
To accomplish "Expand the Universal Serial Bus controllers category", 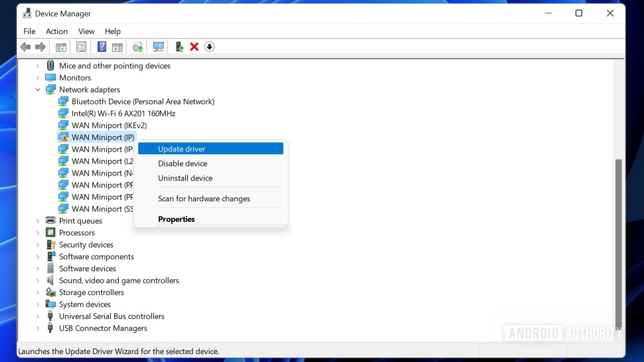I will coord(38,316).
